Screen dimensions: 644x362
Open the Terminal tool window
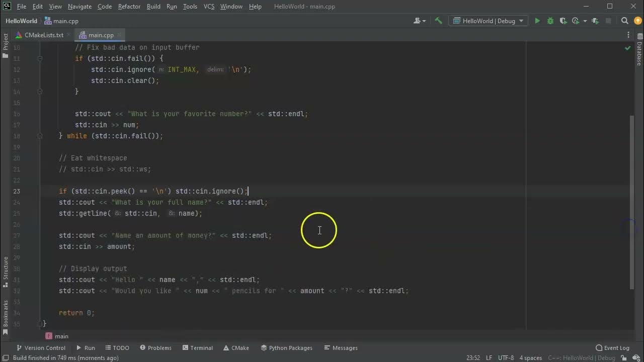197,348
